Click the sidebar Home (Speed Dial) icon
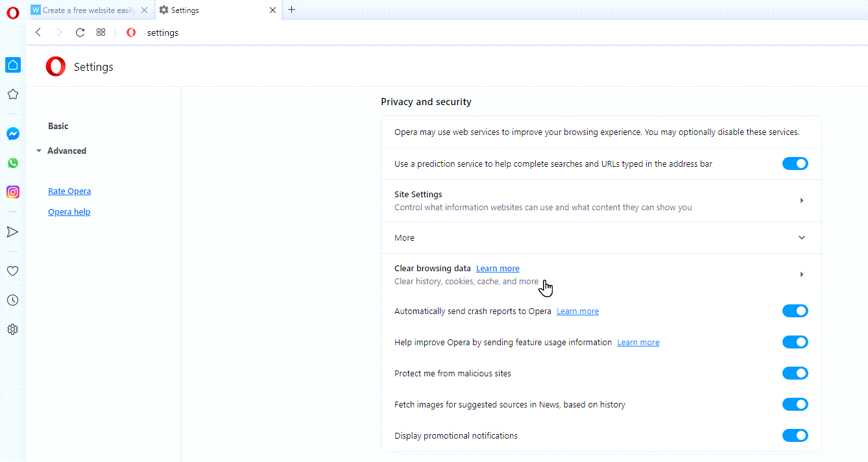The width and height of the screenshot is (868, 462). click(13, 65)
